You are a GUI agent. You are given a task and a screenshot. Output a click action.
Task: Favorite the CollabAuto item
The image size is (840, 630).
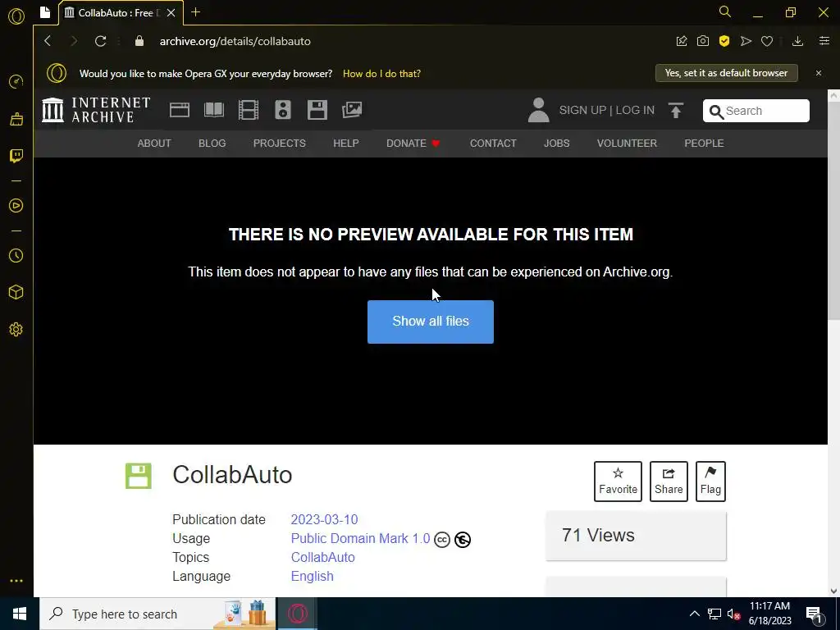click(618, 481)
